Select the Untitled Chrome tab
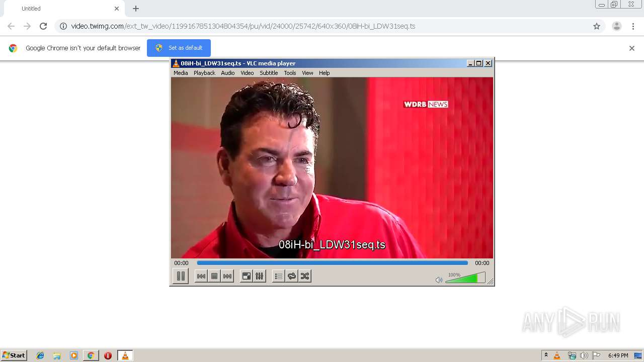644x362 pixels. (x=63, y=9)
